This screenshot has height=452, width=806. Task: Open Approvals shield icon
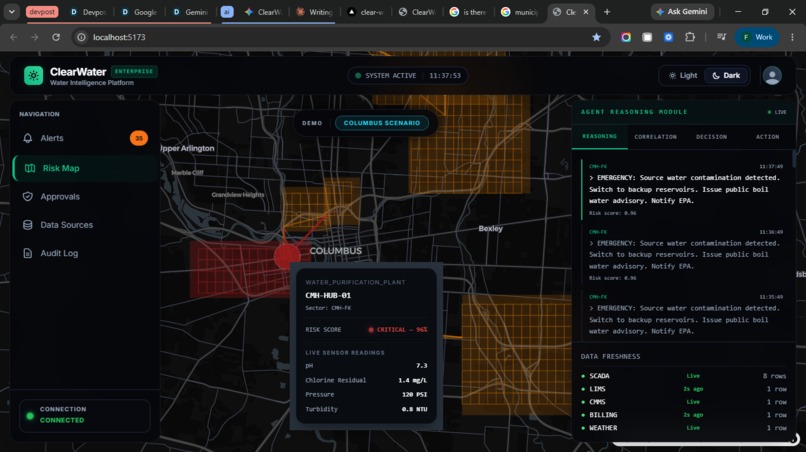(28, 196)
